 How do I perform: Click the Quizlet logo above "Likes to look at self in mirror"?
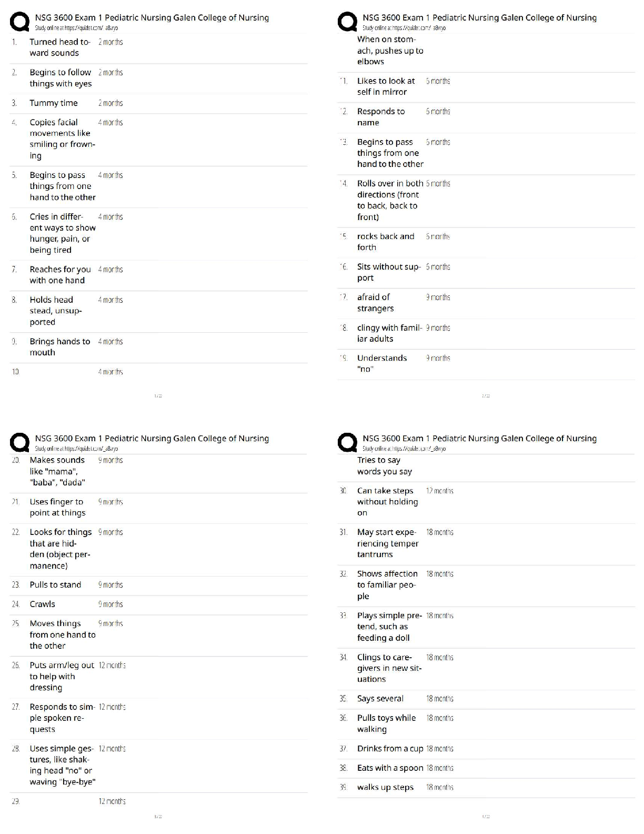(x=347, y=22)
